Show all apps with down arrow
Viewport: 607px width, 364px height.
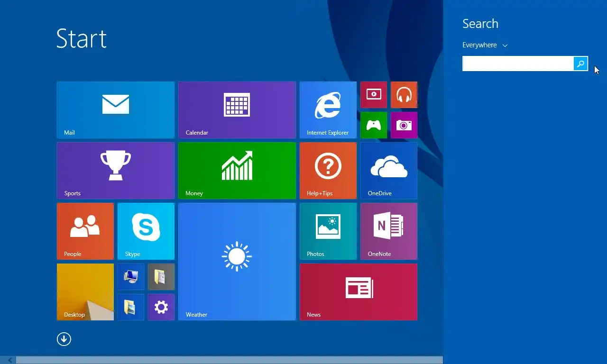[x=64, y=339]
